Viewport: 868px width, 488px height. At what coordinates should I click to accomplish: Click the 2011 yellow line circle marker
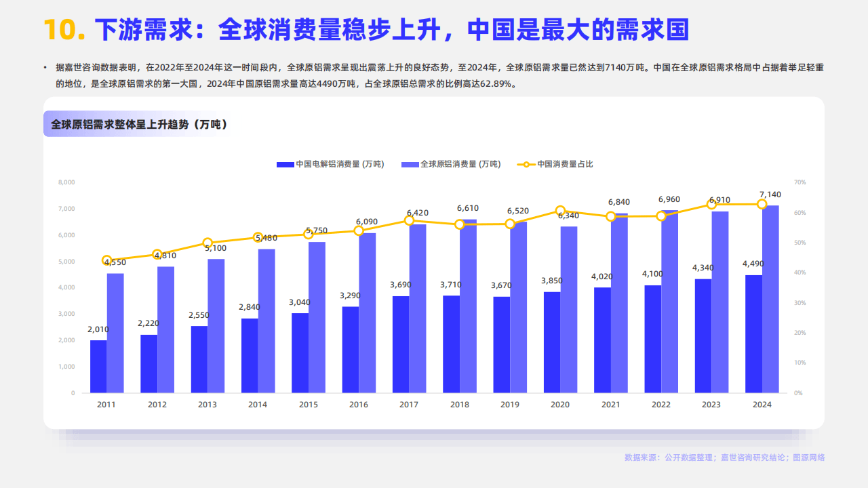coord(107,260)
